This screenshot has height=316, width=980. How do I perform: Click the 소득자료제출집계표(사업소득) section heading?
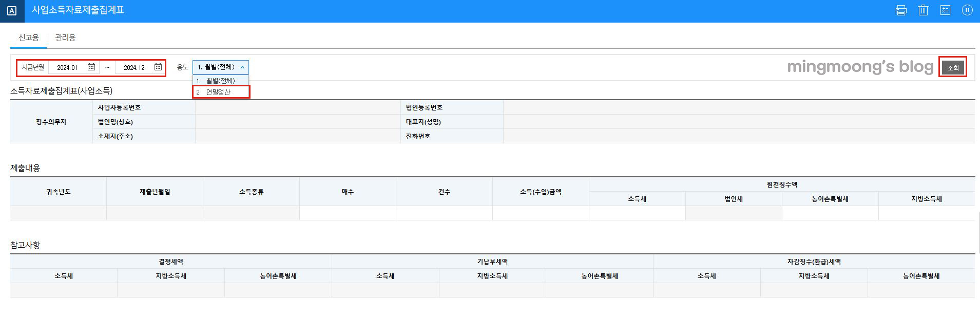(62, 91)
